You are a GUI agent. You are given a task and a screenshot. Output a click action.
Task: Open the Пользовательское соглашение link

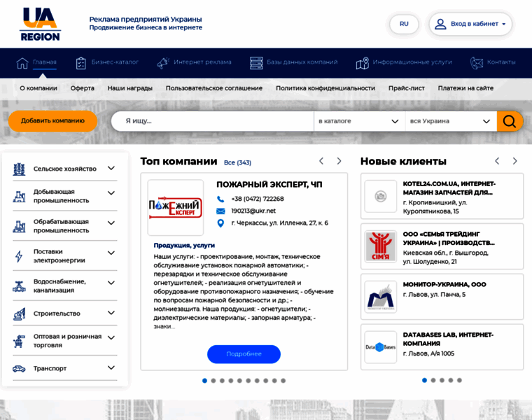point(214,88)
